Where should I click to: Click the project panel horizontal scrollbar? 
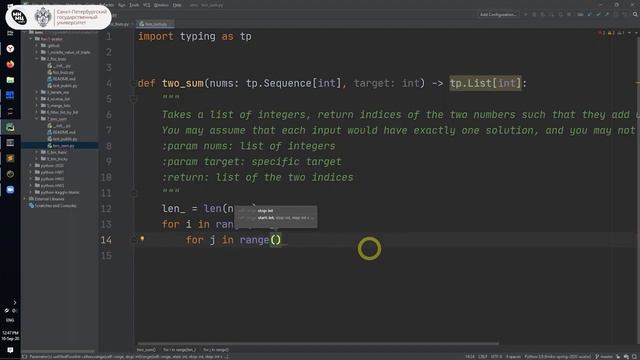coord(59,351)
